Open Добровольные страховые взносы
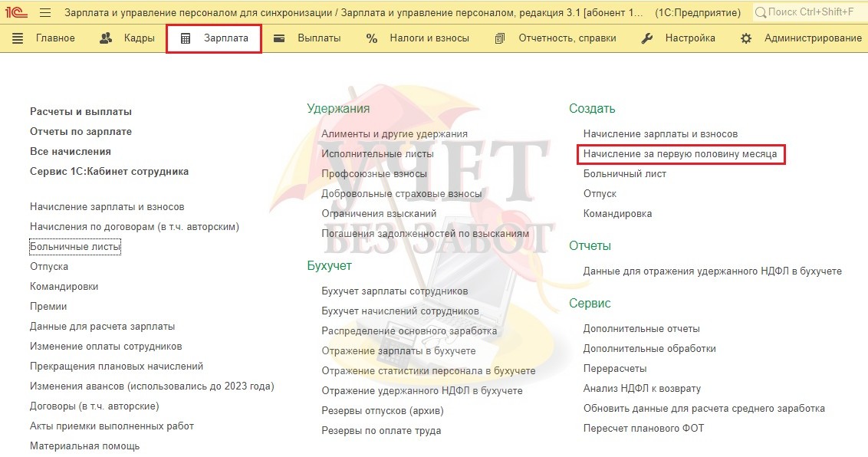Image resolution: width=868 pixels, height=457 pixels. point(402,194)
